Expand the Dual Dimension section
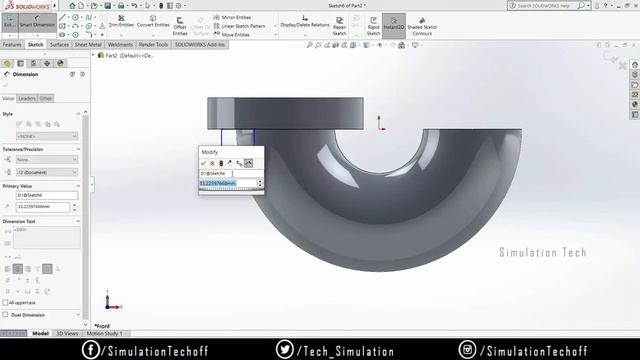Image resolution: width=640 pixels, height=360 pixels. (78, 315)
